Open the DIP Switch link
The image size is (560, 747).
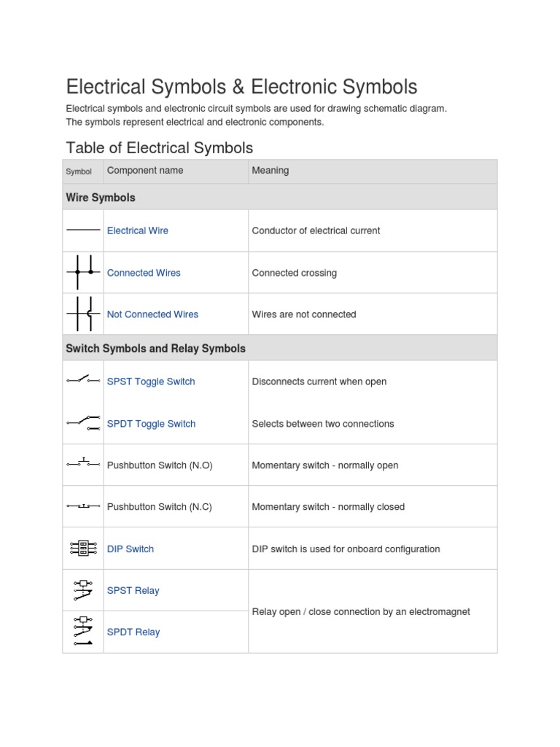[131, 549]
